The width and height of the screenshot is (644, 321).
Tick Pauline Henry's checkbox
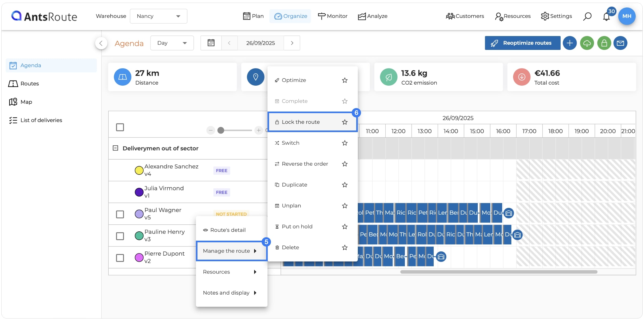point(120,236)
